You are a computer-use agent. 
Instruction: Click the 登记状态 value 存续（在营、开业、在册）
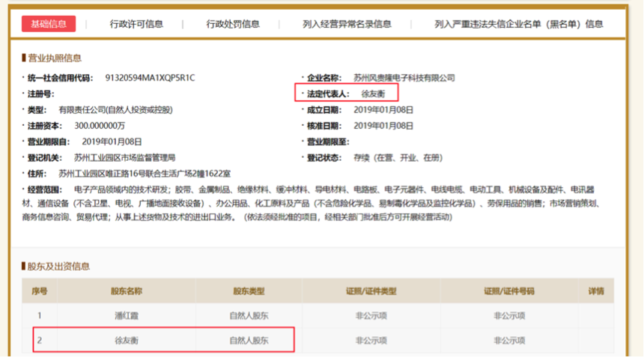pos(398,158)
